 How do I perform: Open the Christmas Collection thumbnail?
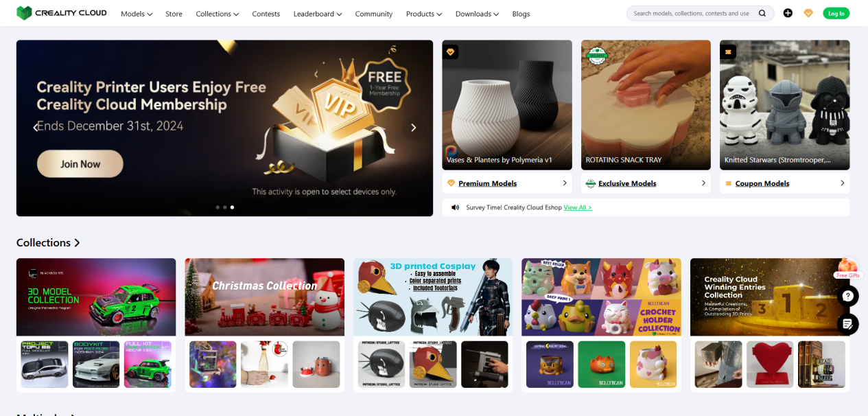tap(265, 297)
